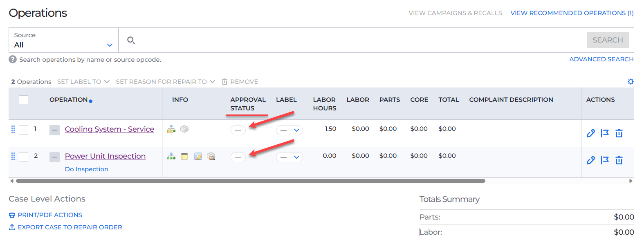Screen dimensions: 644x240
Task: Click the ACTIONS column header
Action: point(600,100)
